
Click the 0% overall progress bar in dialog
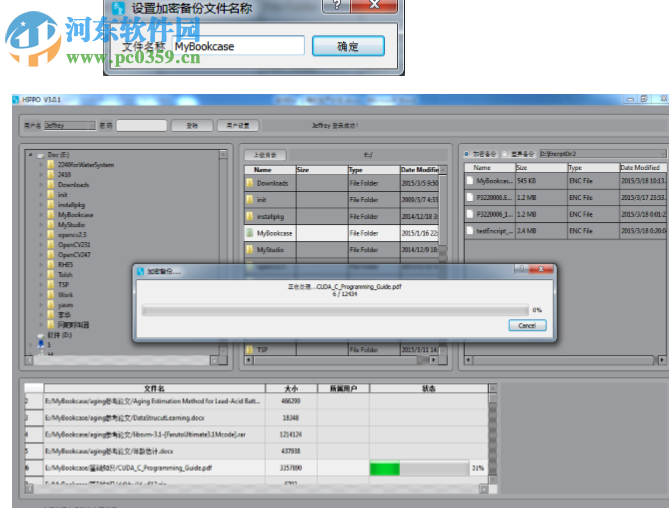335,310
